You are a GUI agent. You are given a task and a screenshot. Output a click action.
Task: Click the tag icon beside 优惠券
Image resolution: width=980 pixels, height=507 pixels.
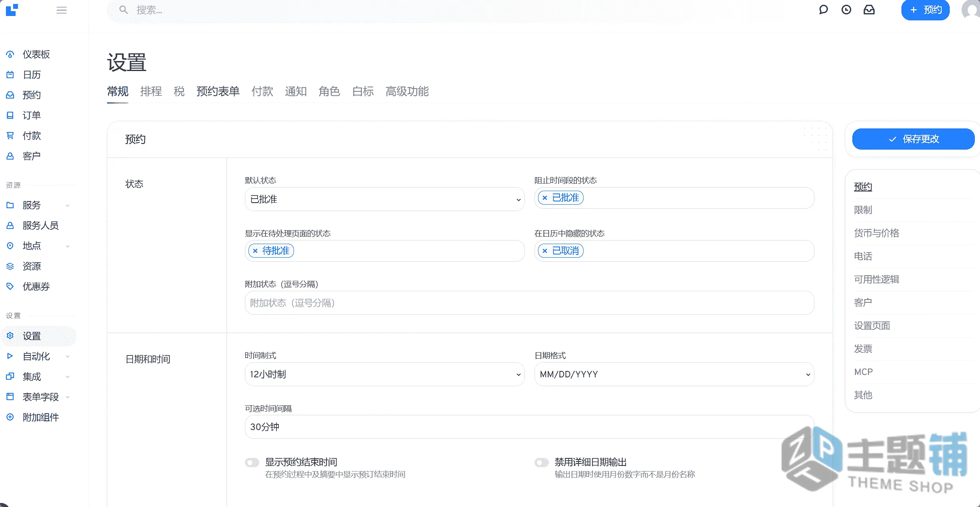[x=10, y=286]
